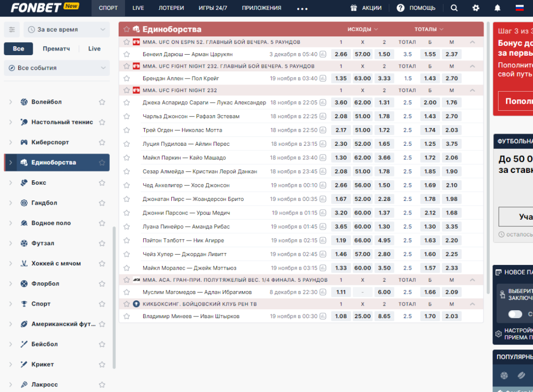Viewport: 533px width, 392px height.
Task: Open the Все события dropdown
Action: point(57,68)
